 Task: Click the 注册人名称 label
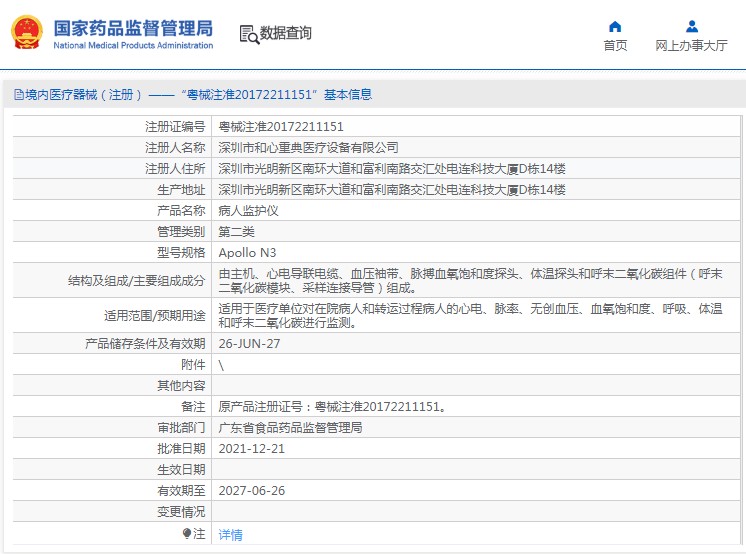(175, 148)
